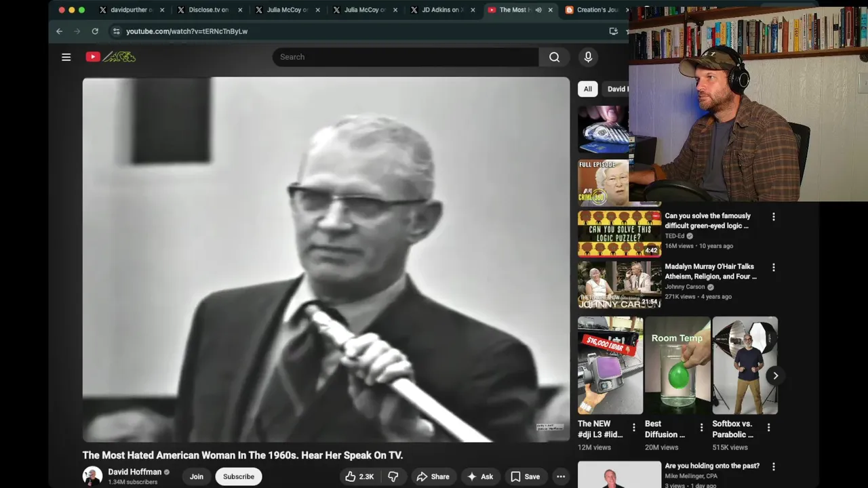Image resolution: width=868 pixels, height=488 pixels.
Task: Close the JD Adkins tab
Action: [x=473, y=10]
